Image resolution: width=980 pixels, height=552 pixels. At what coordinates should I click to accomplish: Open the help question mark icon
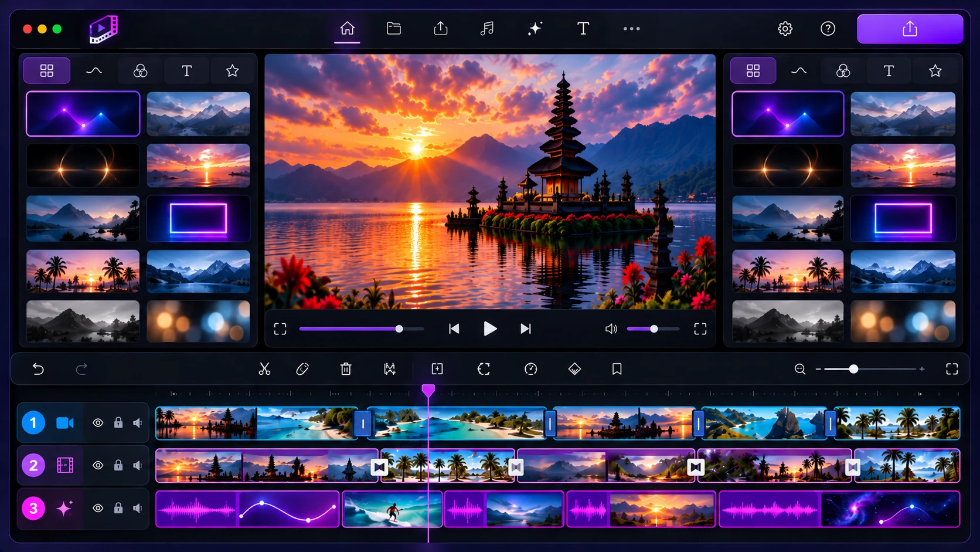pyautogui.click(x=828, y=28)
